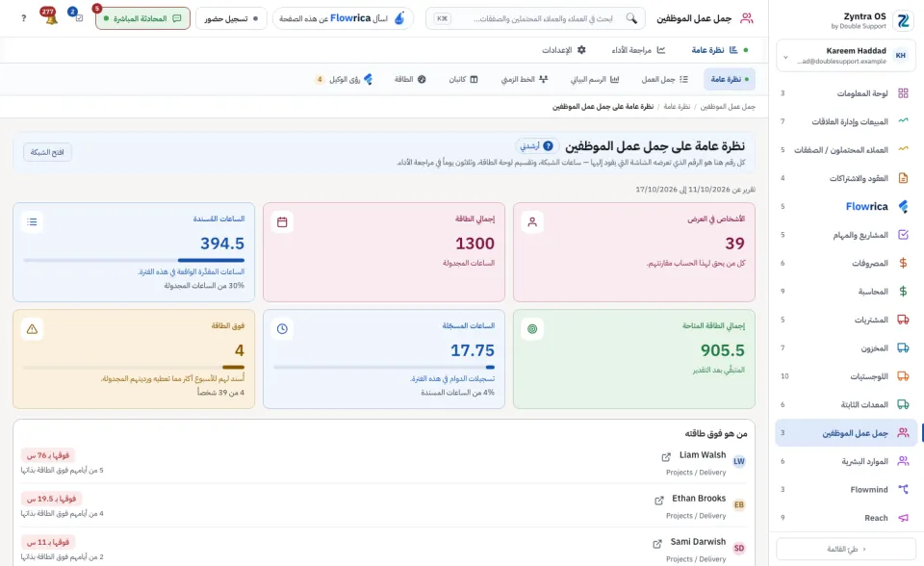Open the notifications bell icon
Image resolution: width=924 pixels, height=566 pixels.
[x=51, y=18]
